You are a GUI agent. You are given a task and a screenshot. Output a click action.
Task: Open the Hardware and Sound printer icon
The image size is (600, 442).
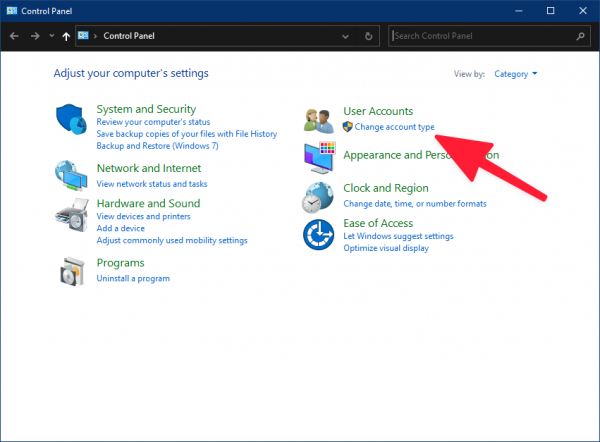tap(72, 215)
